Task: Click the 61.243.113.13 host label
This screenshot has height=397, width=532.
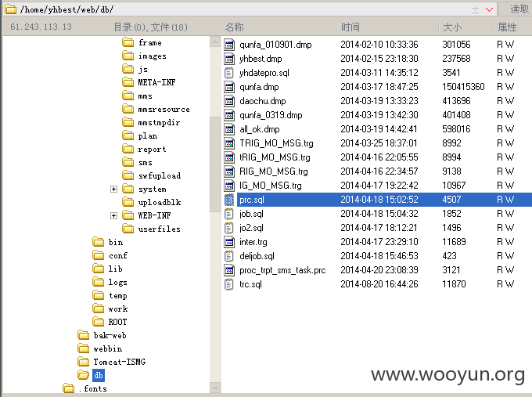Action: click(41, 27)
